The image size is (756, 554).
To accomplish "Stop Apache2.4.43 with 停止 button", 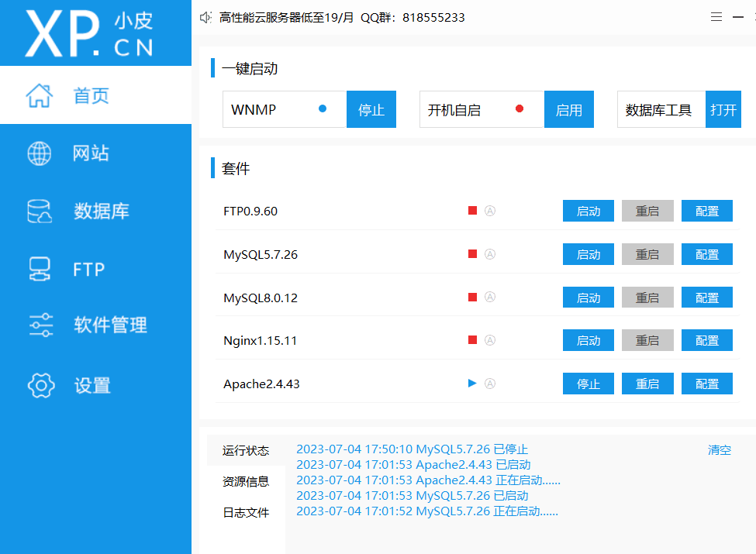I will coord(589,384).
